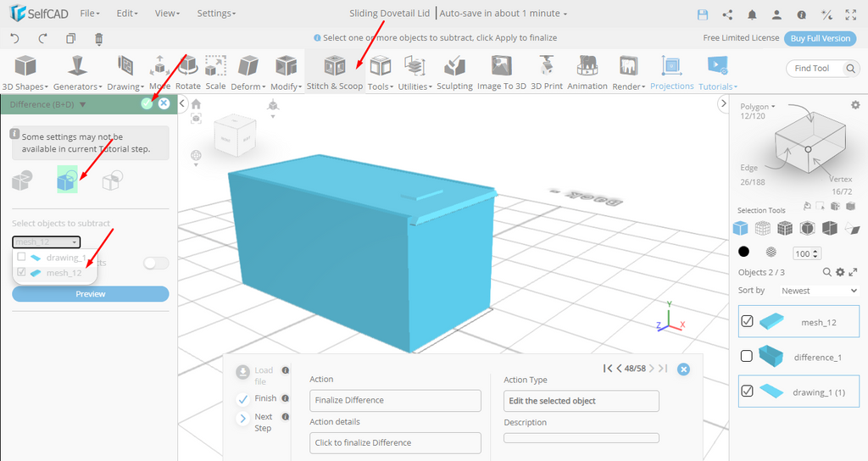The width and height of the screenshot is (868, 461).
Task: Open the Deform tool
Action: click(x=248, y=73)
